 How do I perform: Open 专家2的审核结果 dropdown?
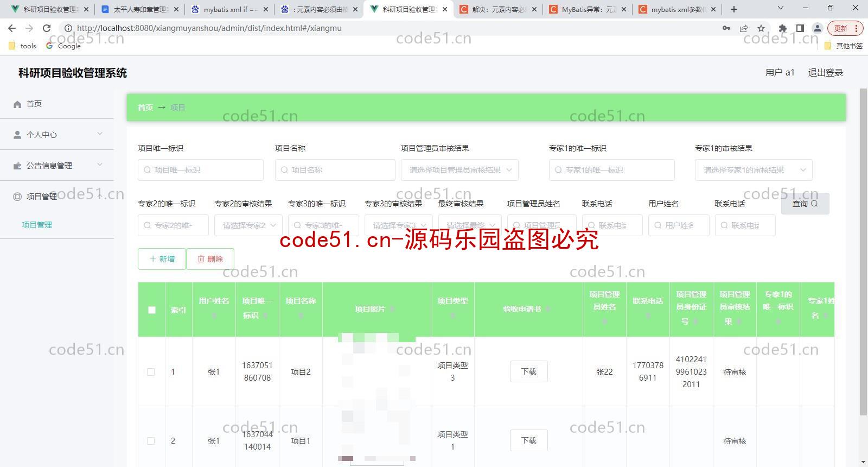click(x=248, y=225)
